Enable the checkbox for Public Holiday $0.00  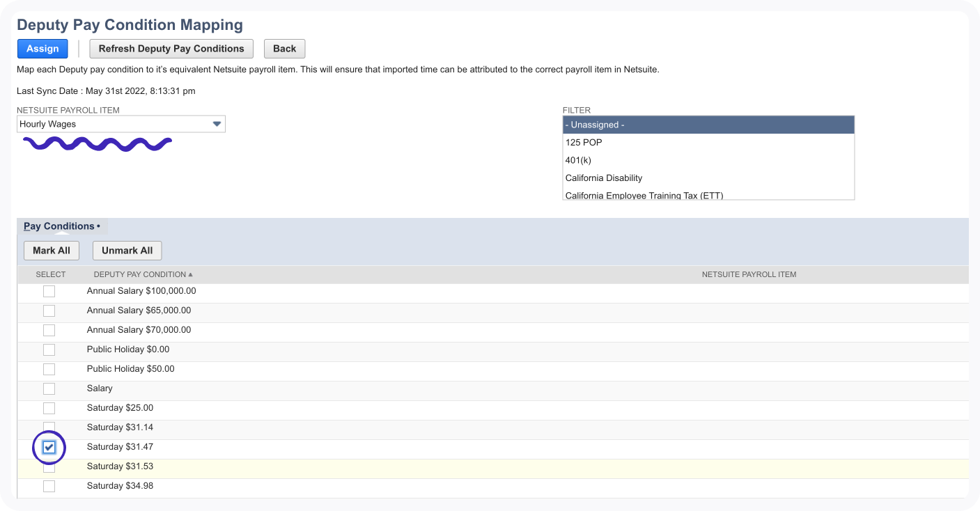(49, 349)
